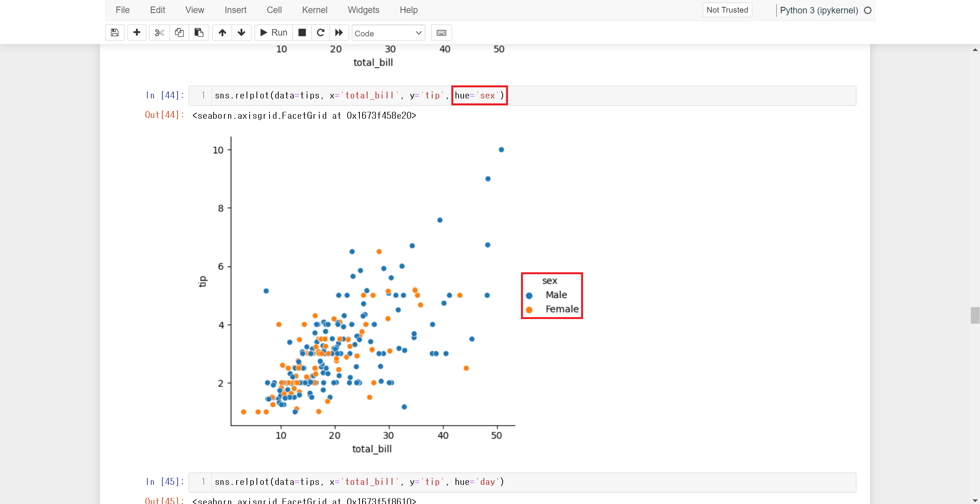Screen dimensions: 980x504
Task: Open the Code cell type dropdown
Action: point(388,33)
